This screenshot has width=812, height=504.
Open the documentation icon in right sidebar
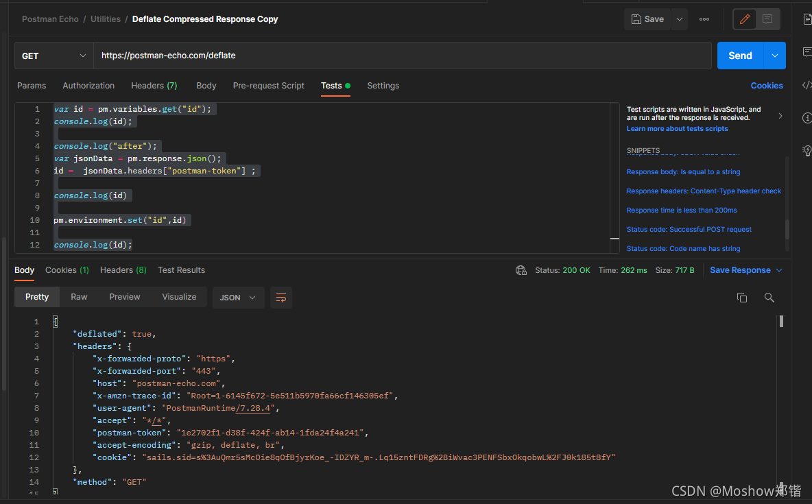click(x=807, y=20)
